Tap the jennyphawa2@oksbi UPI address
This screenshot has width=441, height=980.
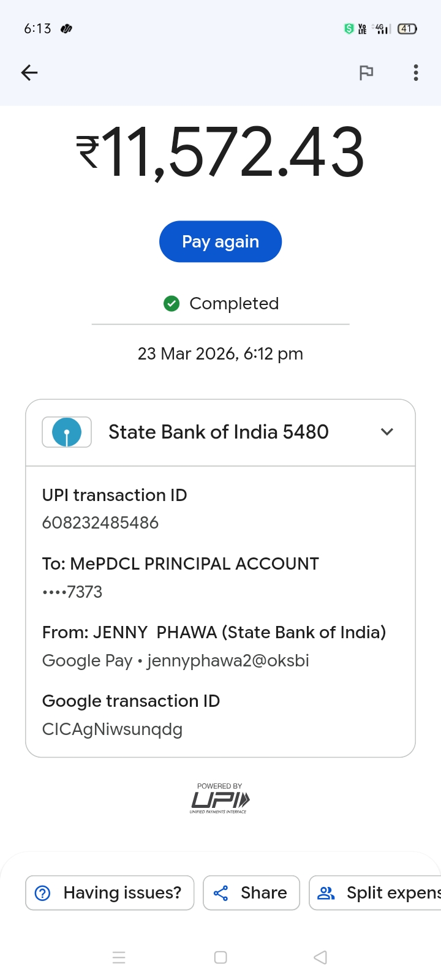[x=228, y=661]
